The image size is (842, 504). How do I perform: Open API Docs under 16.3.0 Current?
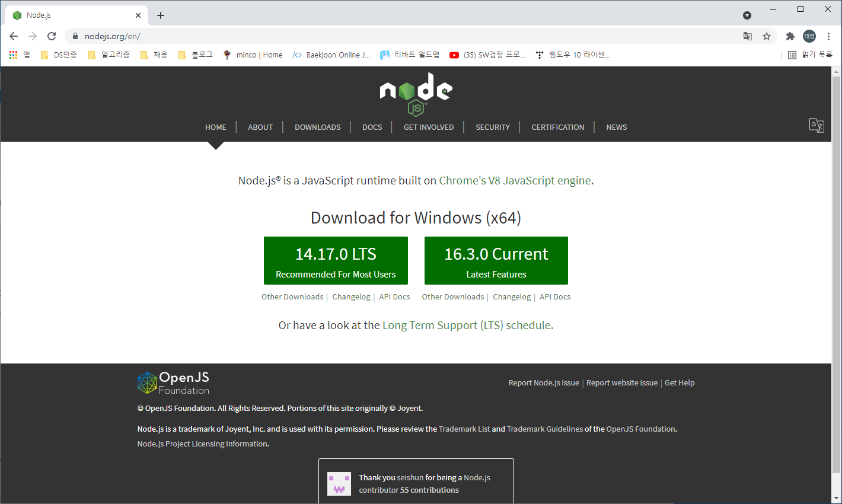coord(555,296)
